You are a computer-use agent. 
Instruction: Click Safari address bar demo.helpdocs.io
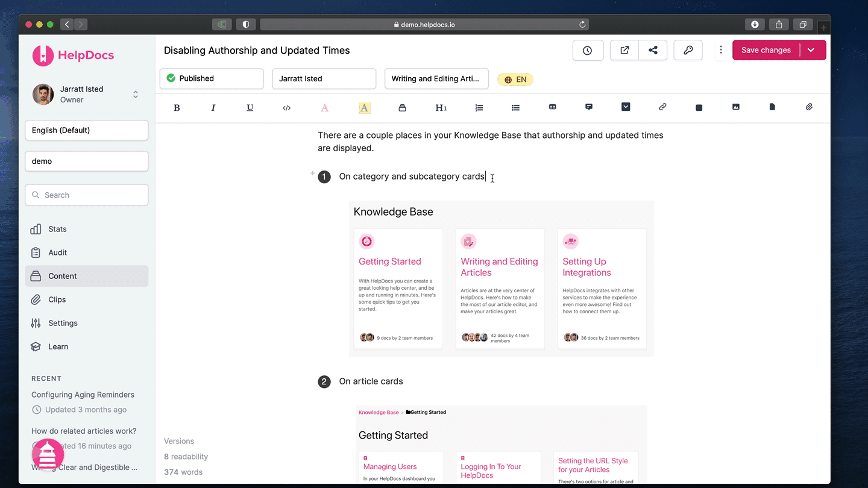point(424,25)
